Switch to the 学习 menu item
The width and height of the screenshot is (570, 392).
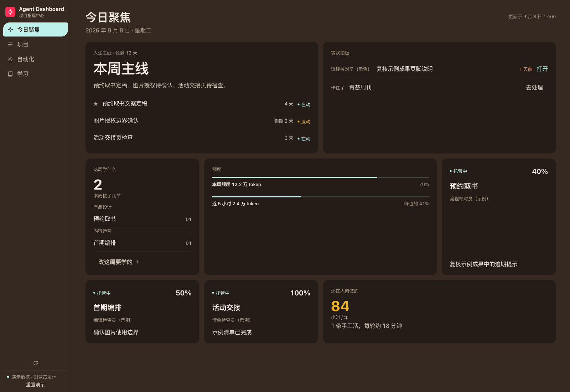(36, 74)
